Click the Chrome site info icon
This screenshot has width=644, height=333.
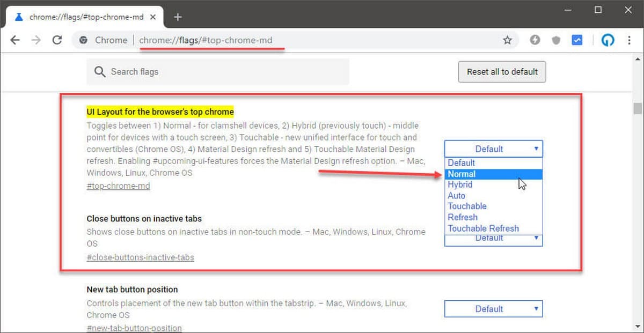[x=83, y=40]
